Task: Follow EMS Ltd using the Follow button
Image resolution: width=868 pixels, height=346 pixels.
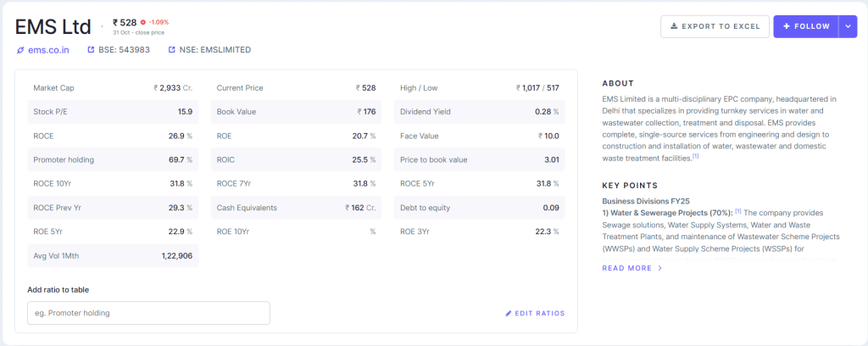Action: click(806, 26)
